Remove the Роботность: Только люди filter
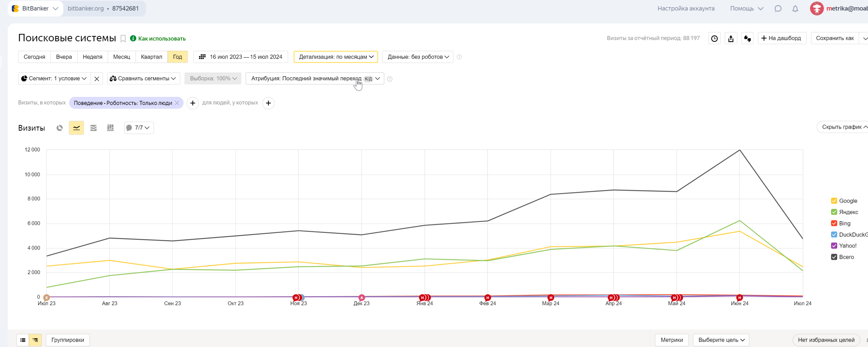 [177, 103]
